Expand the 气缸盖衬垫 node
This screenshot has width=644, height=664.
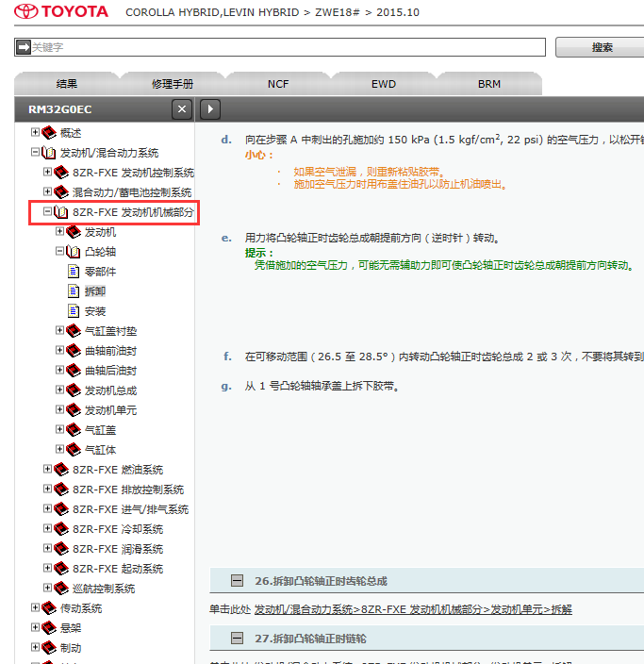coord(59,330)
